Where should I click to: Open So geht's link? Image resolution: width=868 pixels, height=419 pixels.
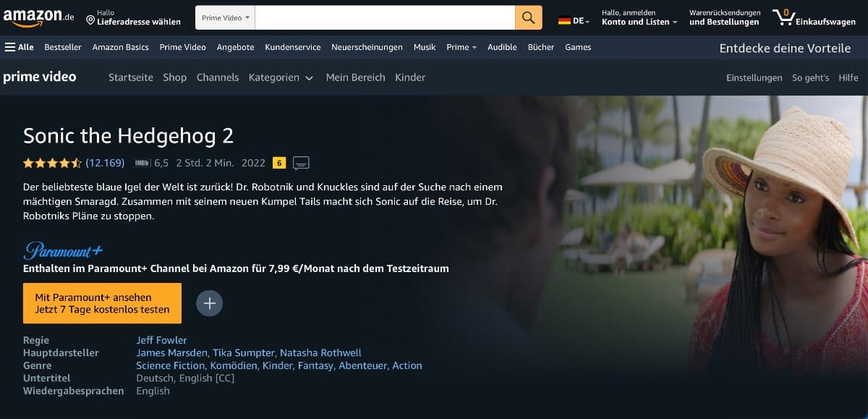point(811,77)
